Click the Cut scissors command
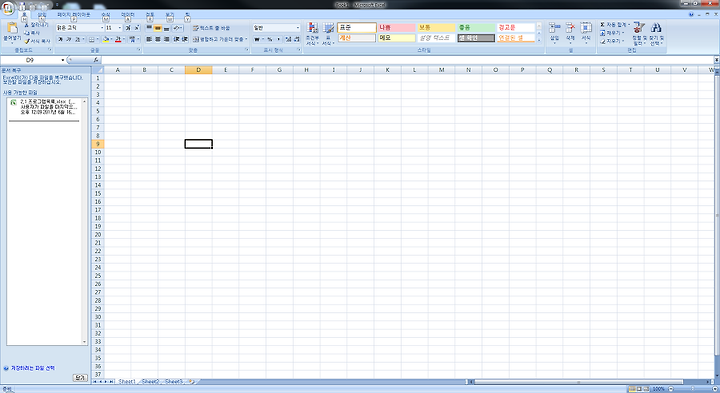The image size is (720, 393). [36, 25]
